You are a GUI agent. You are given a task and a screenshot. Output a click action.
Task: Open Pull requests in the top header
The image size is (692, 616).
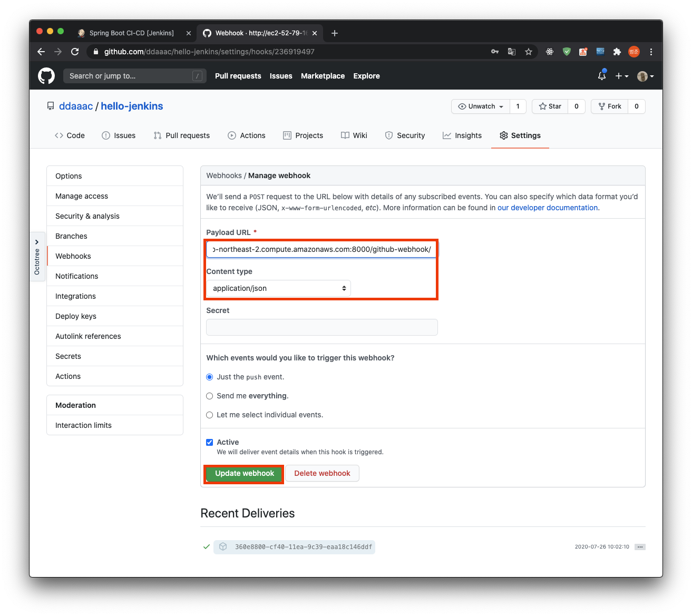[x=238, y=76]
